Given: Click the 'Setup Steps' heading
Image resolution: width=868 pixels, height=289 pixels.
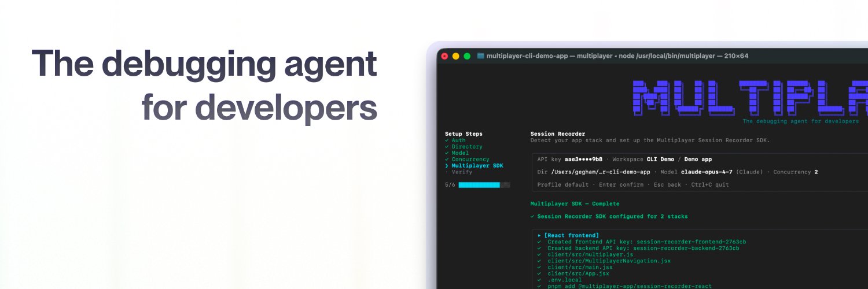Looking at the screenshot, I should (464, 134).
